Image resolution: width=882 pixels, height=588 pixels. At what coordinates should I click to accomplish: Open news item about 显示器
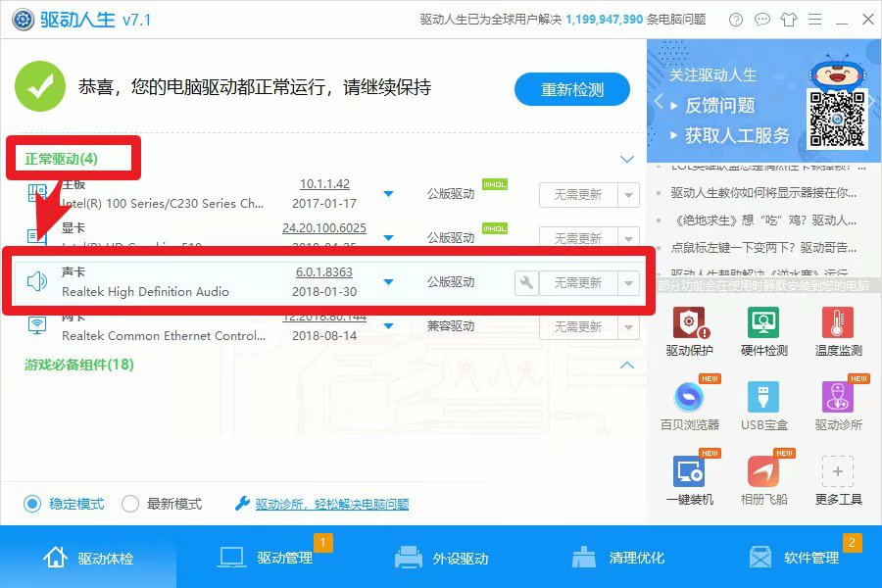(x=763, y=193)
